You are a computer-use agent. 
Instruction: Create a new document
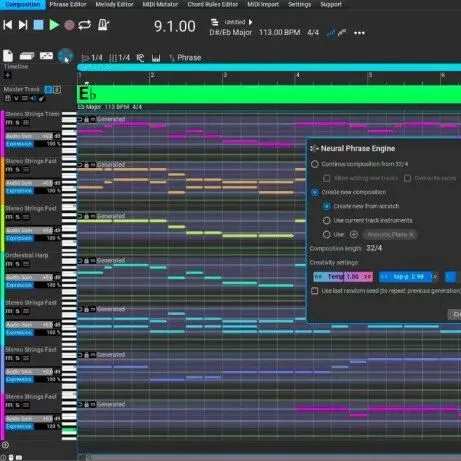(8, 56)
